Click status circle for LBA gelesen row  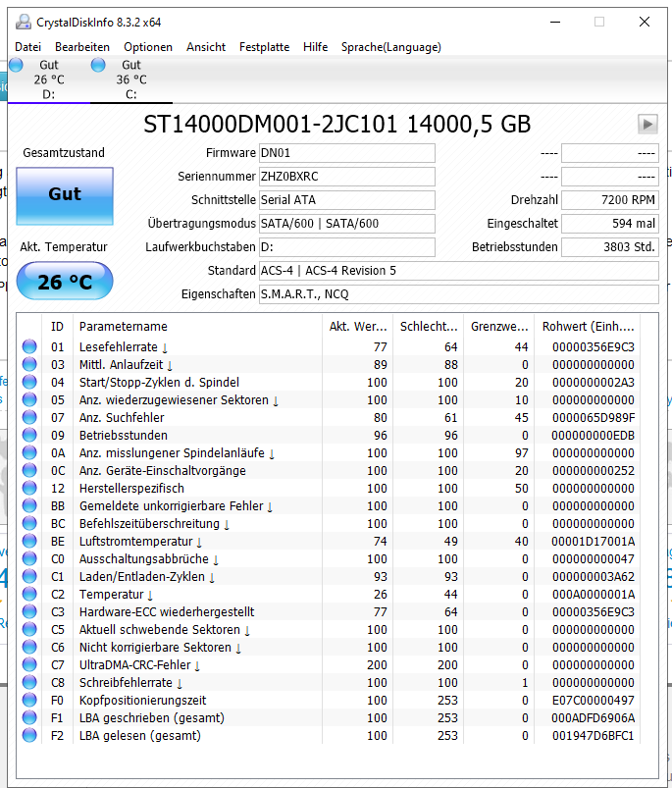tap(29, 735)
